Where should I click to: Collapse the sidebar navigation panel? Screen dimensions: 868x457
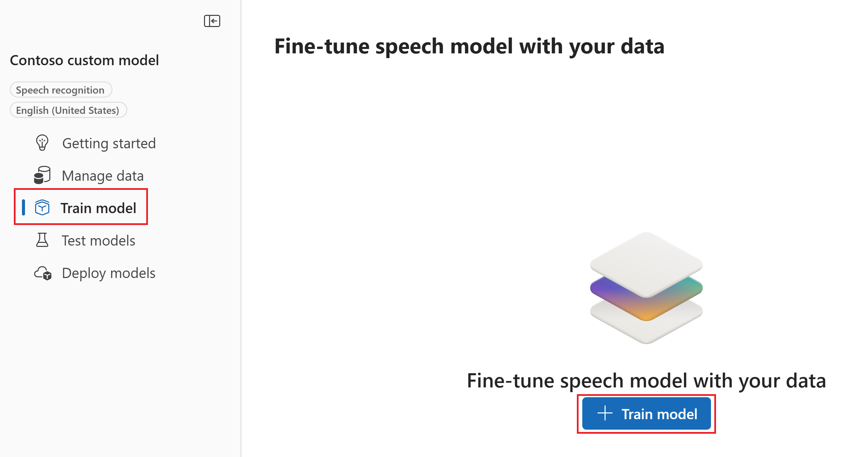212,21
